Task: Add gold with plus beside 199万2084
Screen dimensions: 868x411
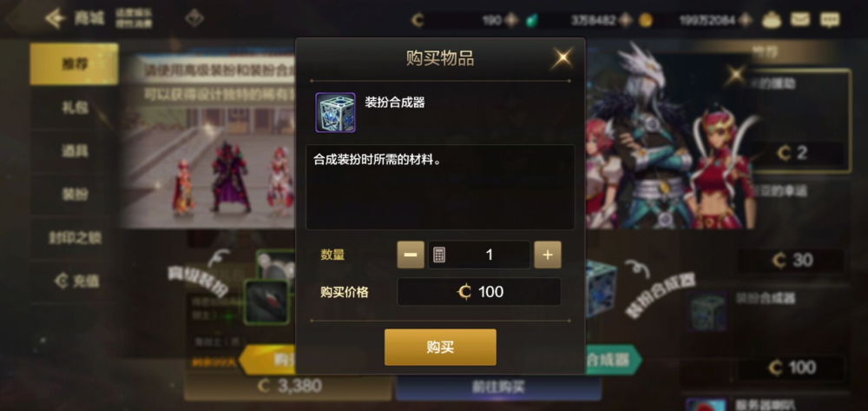Action: pyautogui.click(x=746, y=21)
